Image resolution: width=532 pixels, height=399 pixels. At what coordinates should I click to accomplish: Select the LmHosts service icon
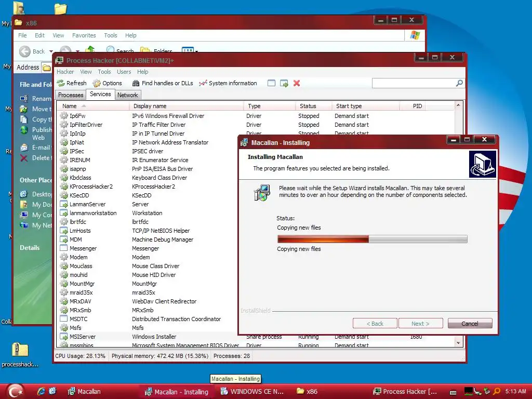64,230
